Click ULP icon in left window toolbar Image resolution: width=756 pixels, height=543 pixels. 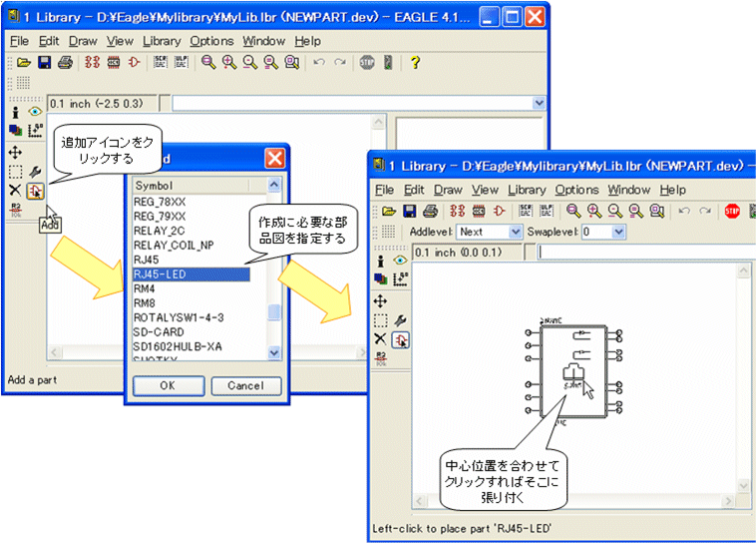click(x=182, y=62)
